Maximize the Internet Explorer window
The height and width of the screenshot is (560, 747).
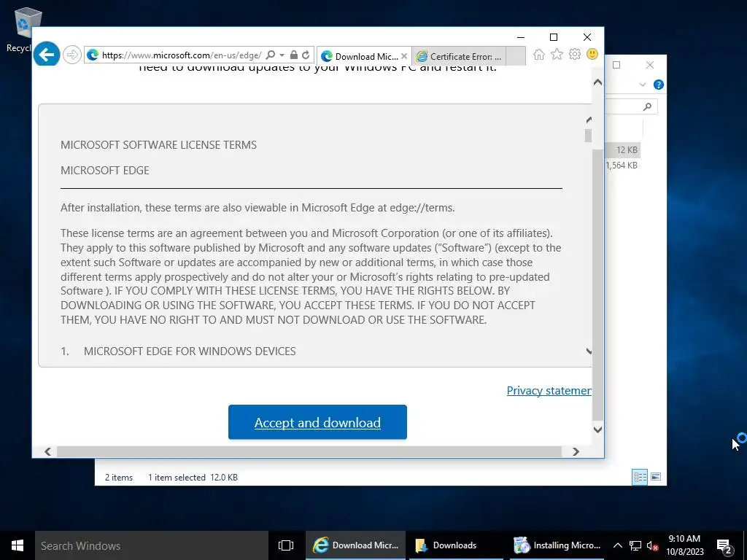click(554, 37)
